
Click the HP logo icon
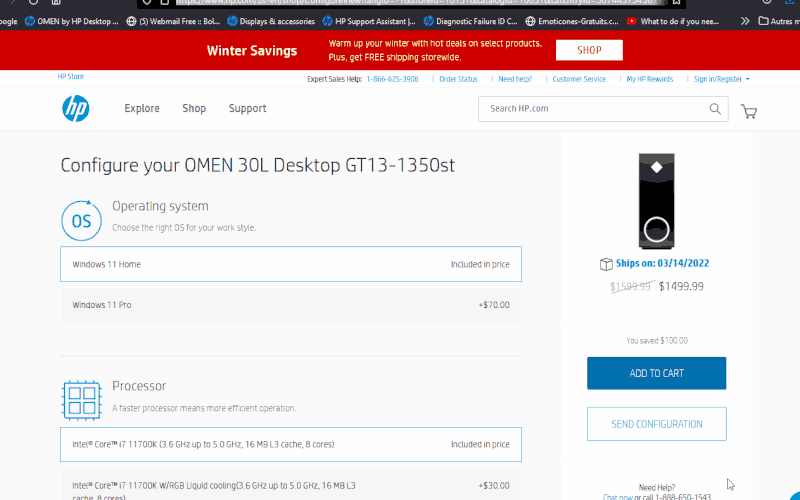tap(75, 108)
